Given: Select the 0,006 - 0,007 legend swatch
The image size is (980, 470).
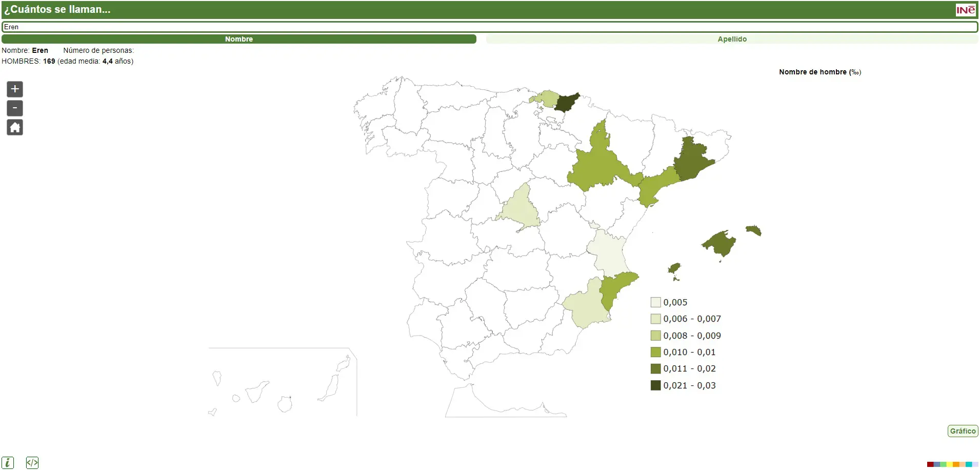Looking at the screenshot, I should (x=655, y=319).
